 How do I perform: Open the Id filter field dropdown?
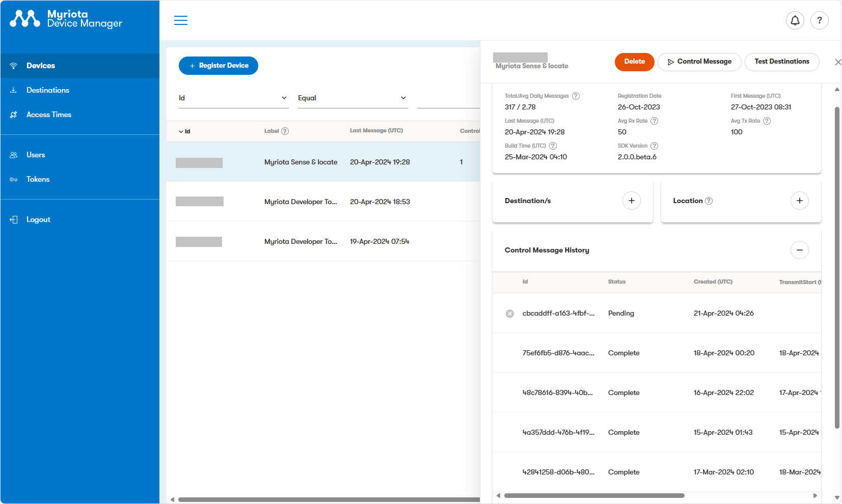(233, 98)
